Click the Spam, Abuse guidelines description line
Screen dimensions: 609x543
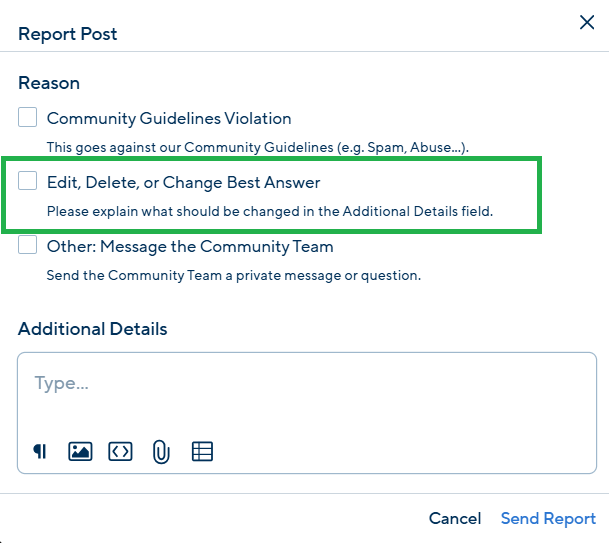tap(258, 148)
